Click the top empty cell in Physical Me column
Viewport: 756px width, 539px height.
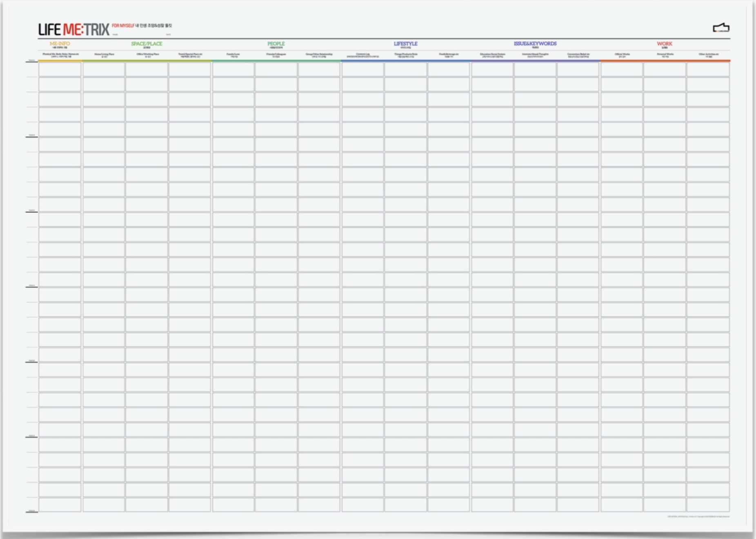tap(60, 69)
